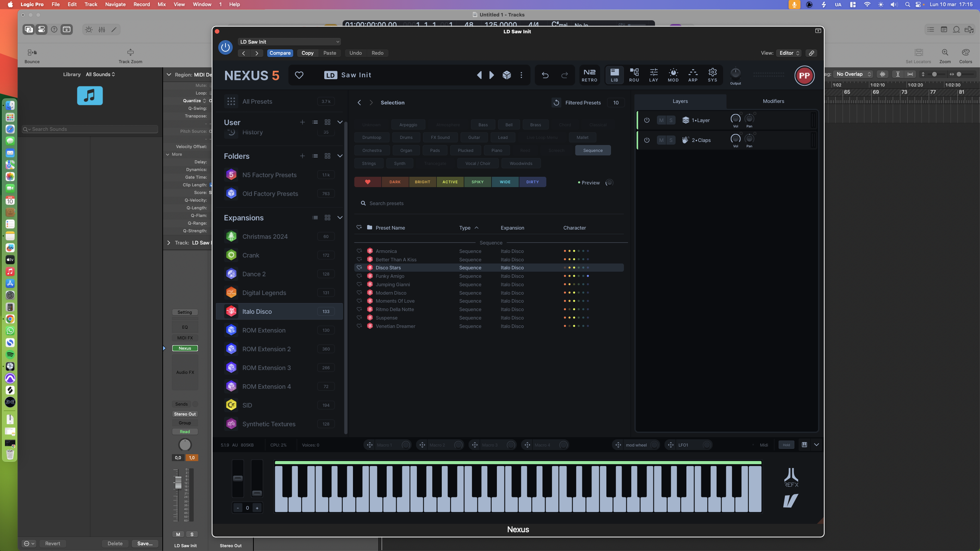980x551 pixels.
Task: Click the Nexus undo arrow icon
Action: pyautogui.click(x=545, y=75)
